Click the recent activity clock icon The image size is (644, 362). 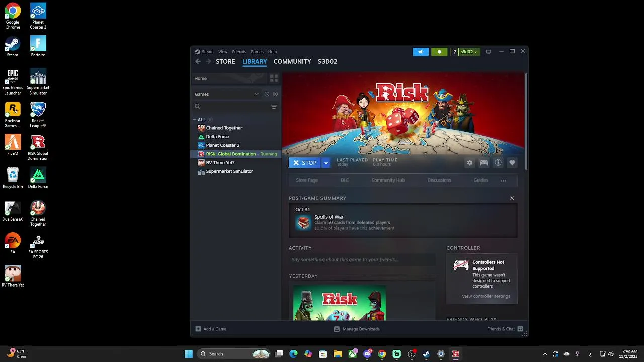[x=267, y=94]
